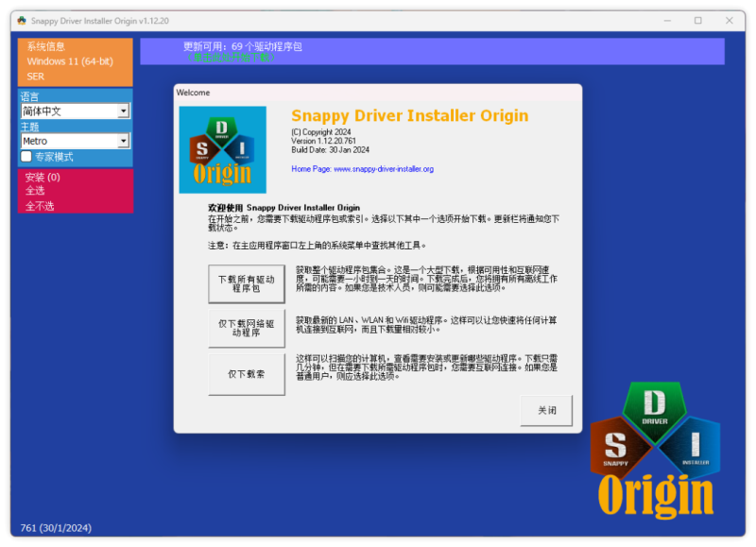756x547 pixels.
Task: Open the 主题 dropdown showing Metro
Action: click(66, 141)
